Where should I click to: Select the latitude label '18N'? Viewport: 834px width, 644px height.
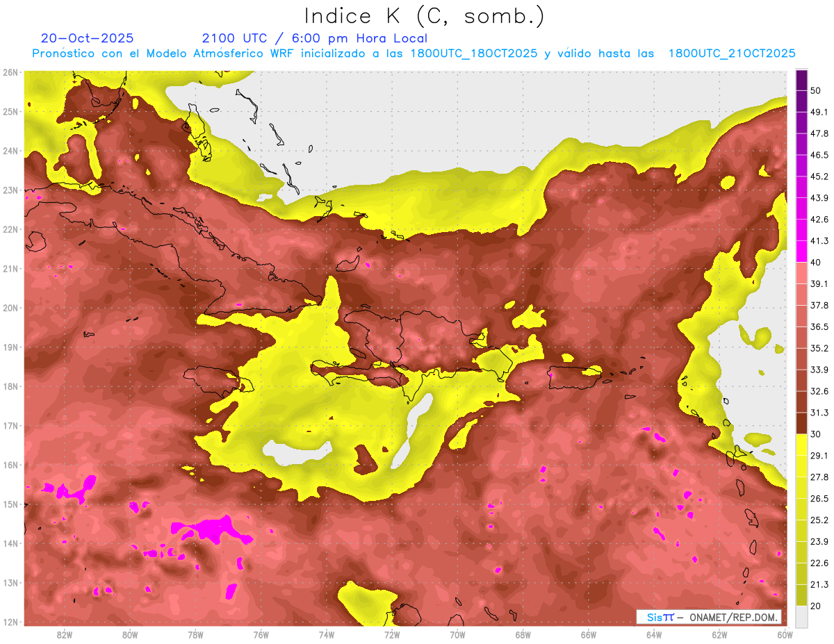(10, 386)
